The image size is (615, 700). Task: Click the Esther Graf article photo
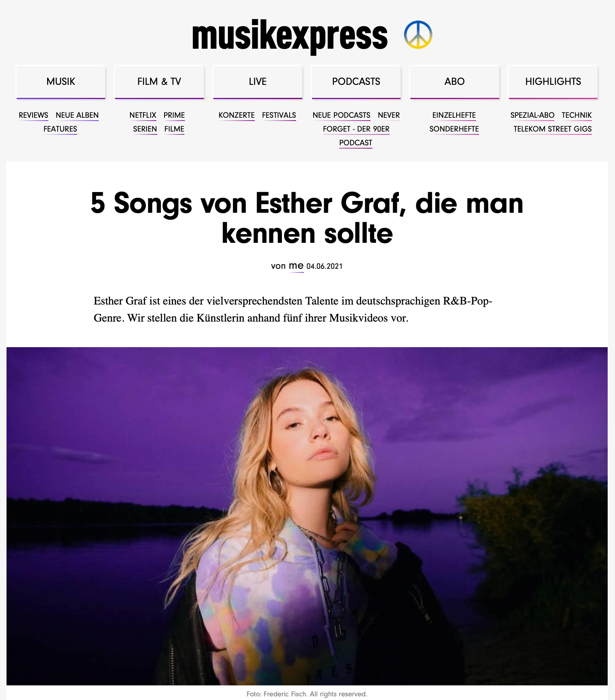click(307, 516)
